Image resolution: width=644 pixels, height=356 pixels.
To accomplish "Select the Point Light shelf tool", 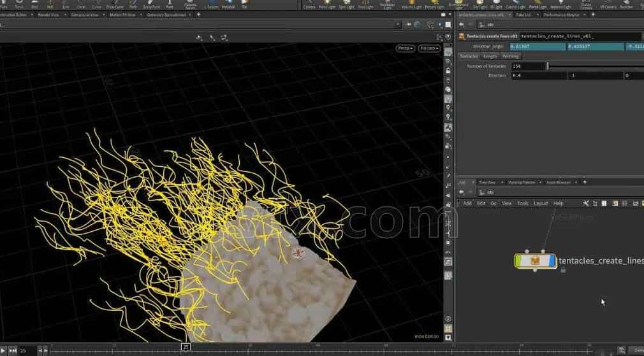I will tap(327, 4).
